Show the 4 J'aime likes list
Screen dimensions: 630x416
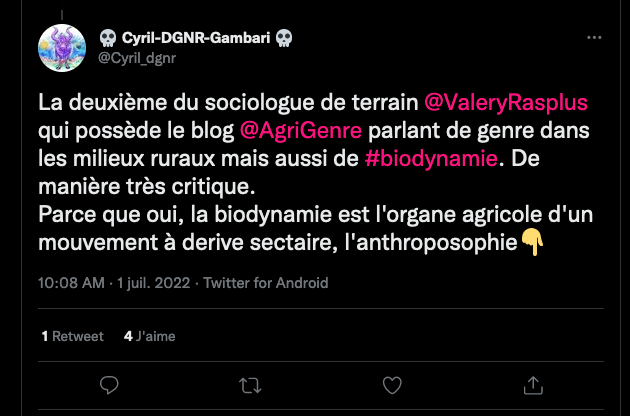click(x=149, y=336)
